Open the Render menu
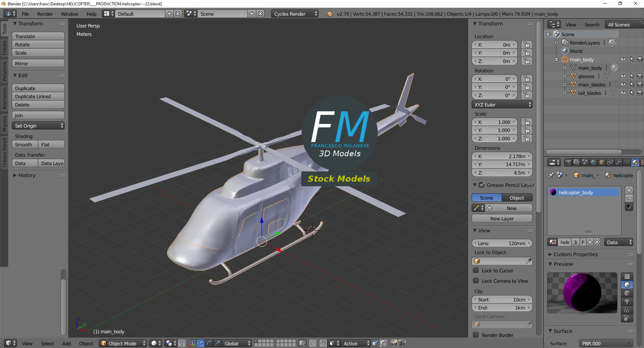 click(x=45, y=14)
